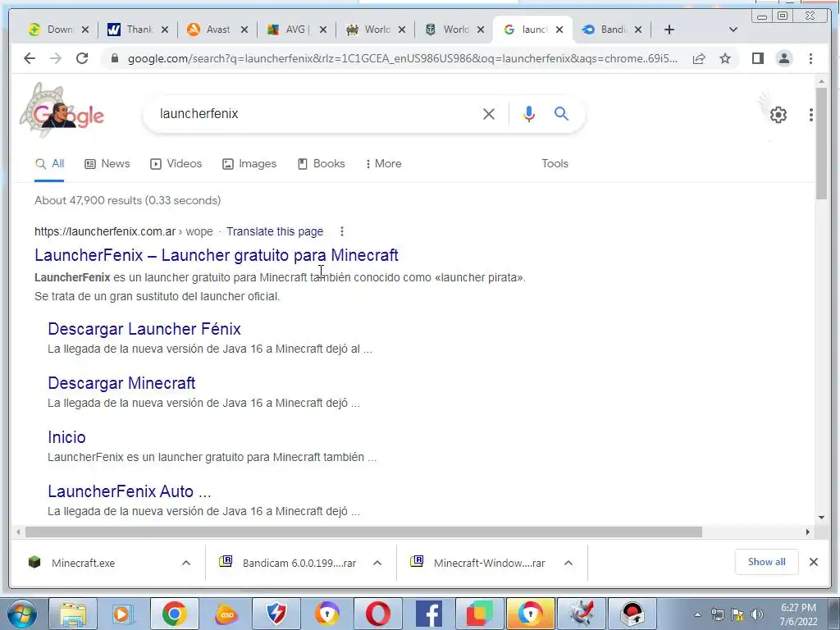The height and width of the screenshot is (630, 840).
Task: Open Facebook taskbar icon
Action: (x=428, y=614)
